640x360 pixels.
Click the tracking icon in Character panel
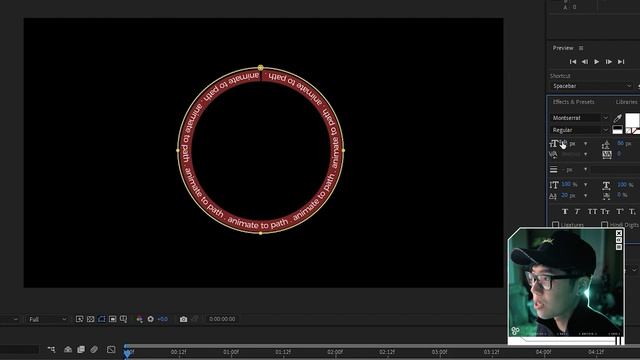pyautogui.click(x=607, y=154)
